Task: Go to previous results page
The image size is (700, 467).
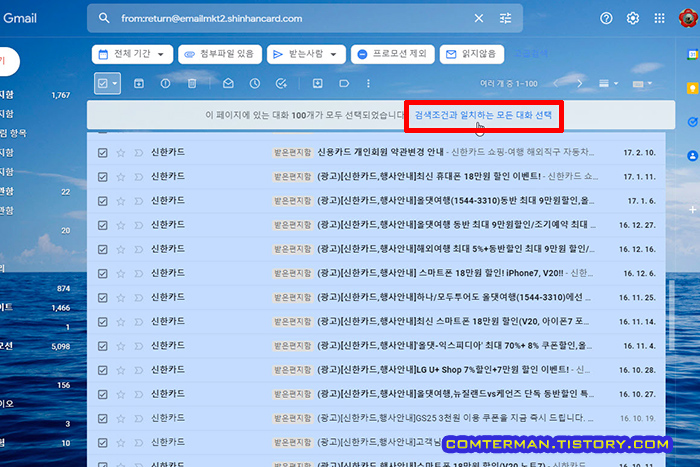Action: tap(556, 83)
